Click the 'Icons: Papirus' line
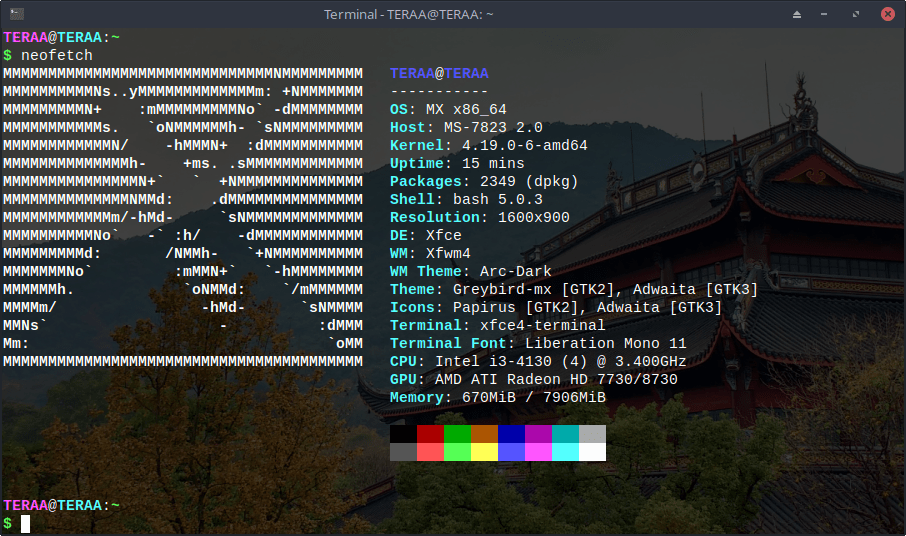Screen dimensions: 906x536 click(556, 307)
